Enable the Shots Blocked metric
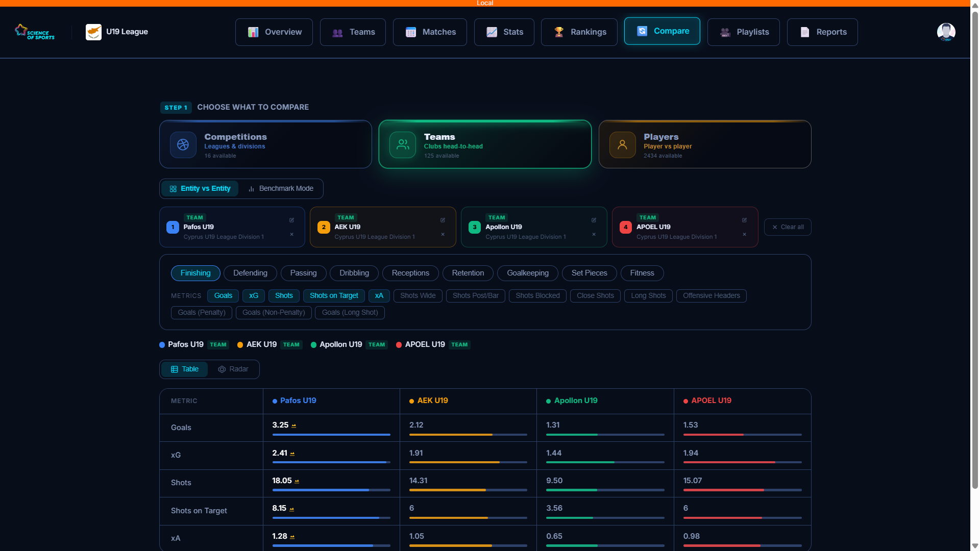Viewport: 980px width, 551px height. 537,296
